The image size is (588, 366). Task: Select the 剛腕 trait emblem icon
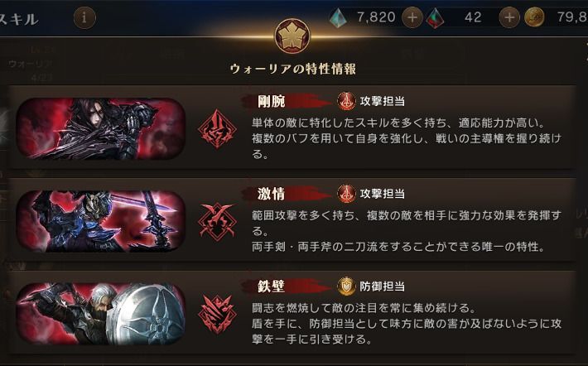pos(217,129)
